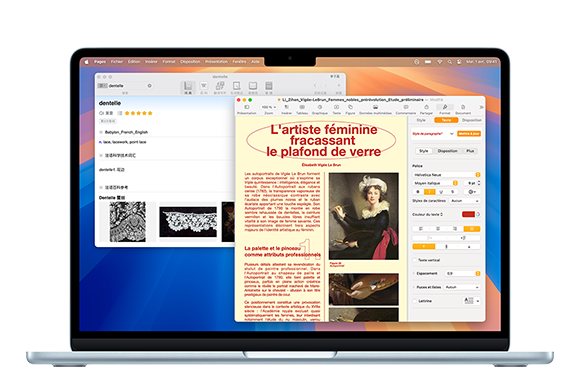Open the text color wheel picker
The width and height of the screenshot is (580, 386).
(478, 214)
